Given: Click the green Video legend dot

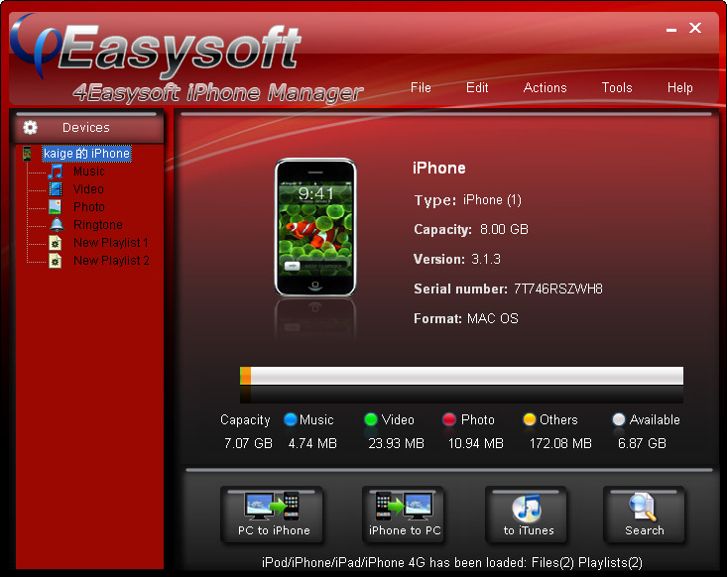Looking at the screenshot, I should 371,419.
